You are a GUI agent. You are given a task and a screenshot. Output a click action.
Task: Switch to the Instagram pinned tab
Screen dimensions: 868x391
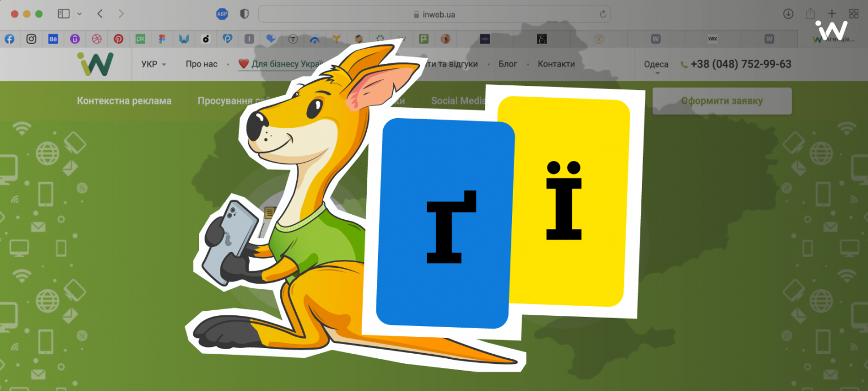[x=32, y=39]
